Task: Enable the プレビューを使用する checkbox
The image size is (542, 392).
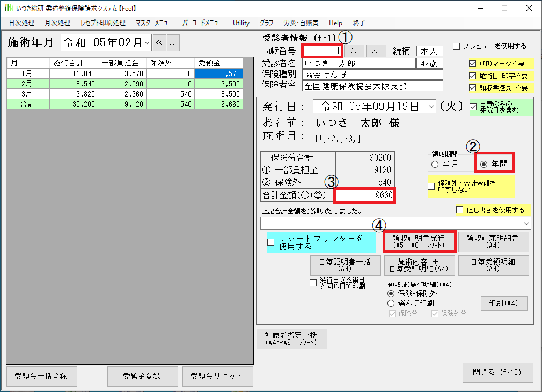Action: point(457,46)
